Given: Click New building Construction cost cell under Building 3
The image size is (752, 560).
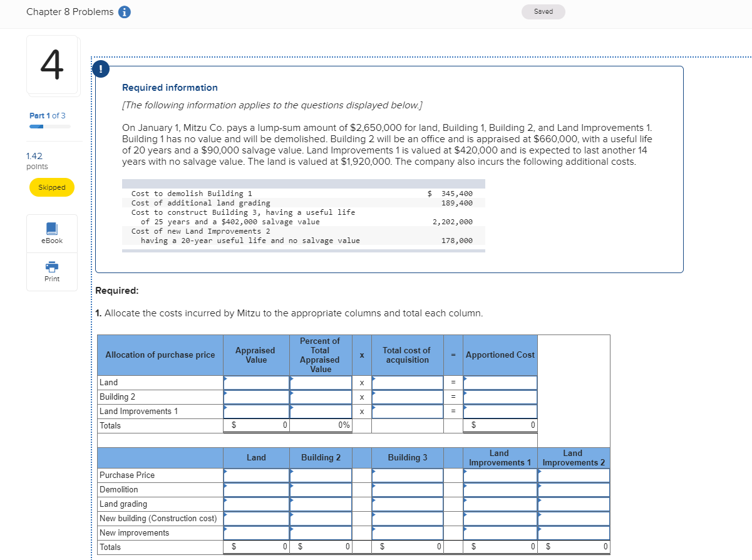Looking at the screenshot, I should click(x=407, y=518).
